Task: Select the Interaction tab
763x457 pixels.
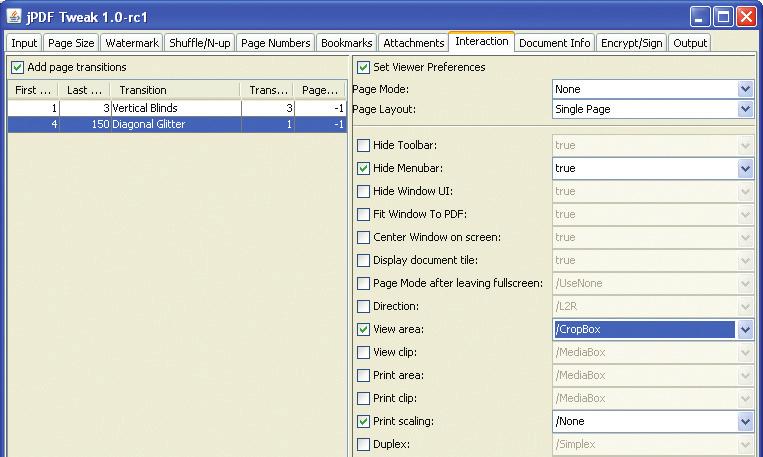Action: [x=482, y=41]
